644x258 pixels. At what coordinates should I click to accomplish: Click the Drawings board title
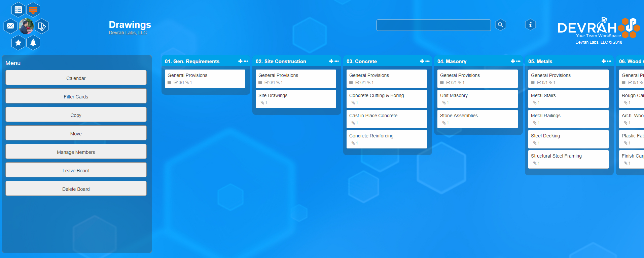[130, 25]
